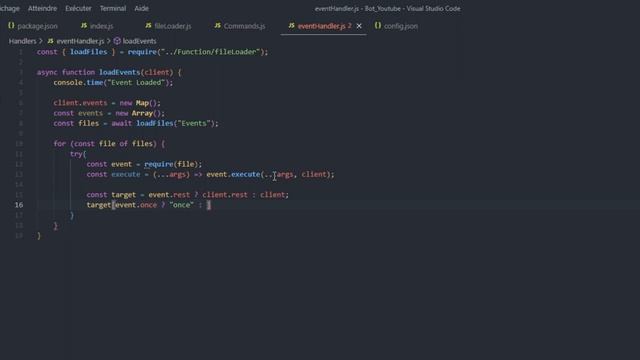Click the loadEvents symbol cube icon in breadcrumb
Image resolution: width=640 pixels, height=360 pixels.
click(117, 41)
